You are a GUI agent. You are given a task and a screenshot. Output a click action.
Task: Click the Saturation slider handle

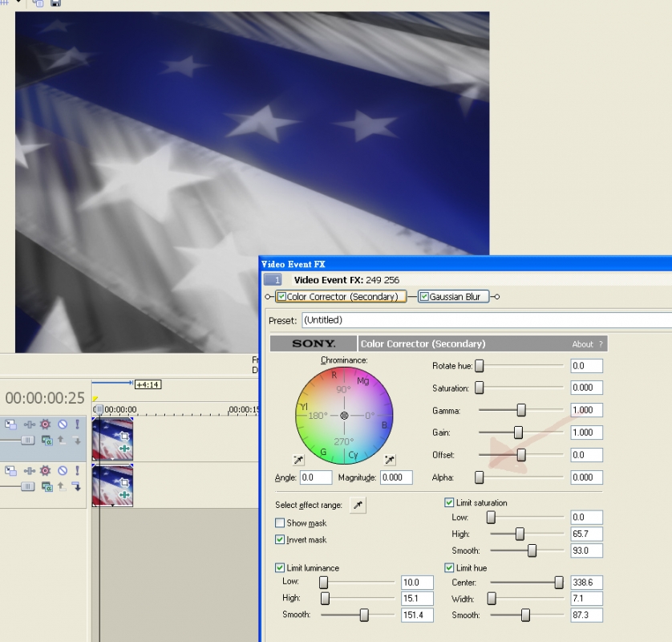click(x=480, y=388)
